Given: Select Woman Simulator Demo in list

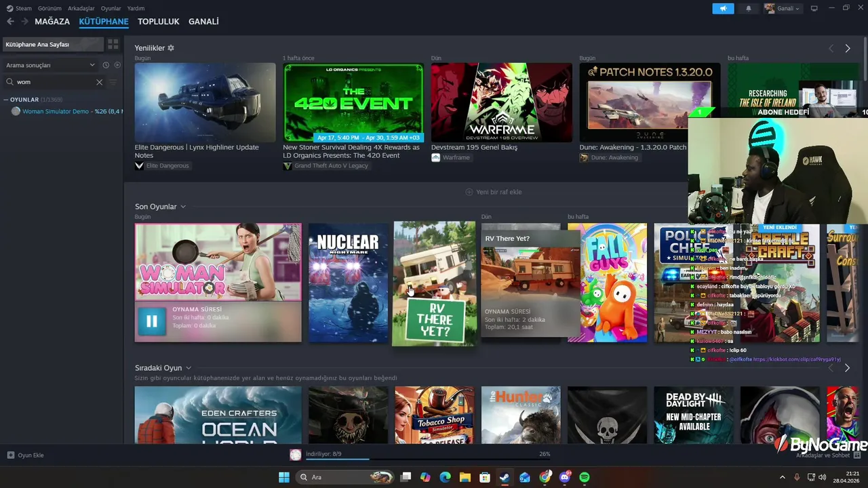Looking at the screenshot, I should [66, 111].
